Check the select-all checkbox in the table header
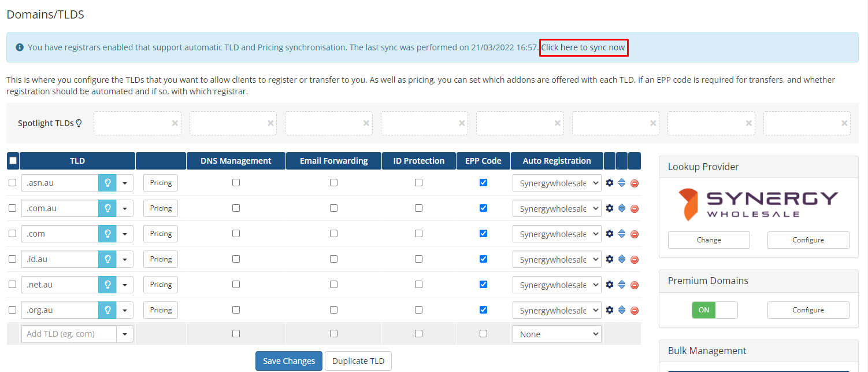 [13, 160]
